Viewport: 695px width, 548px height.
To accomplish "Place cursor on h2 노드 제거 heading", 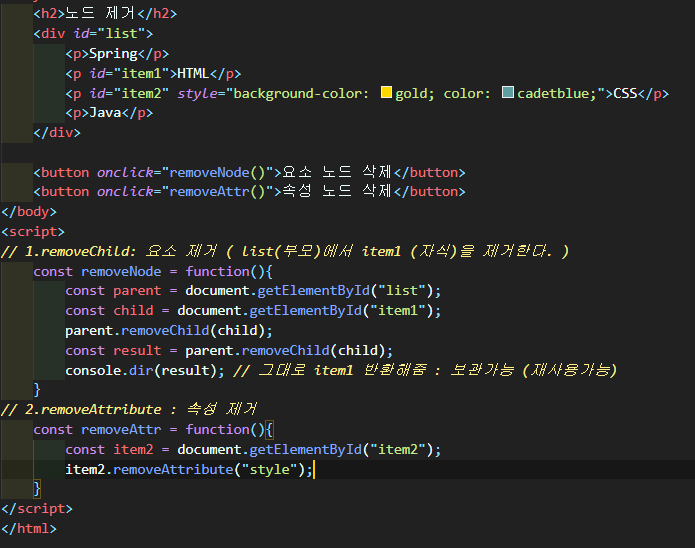I will [105, 13].
